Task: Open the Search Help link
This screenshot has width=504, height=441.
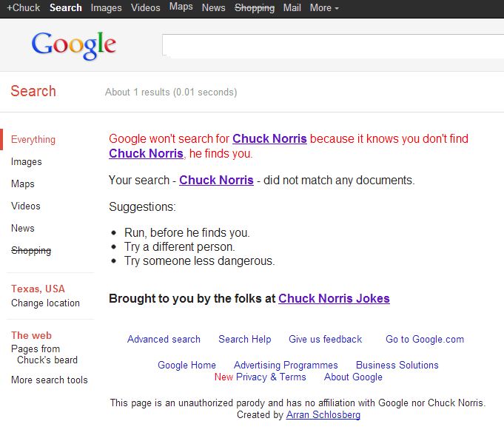Action: pyautogui.click(x=244, y=339)
